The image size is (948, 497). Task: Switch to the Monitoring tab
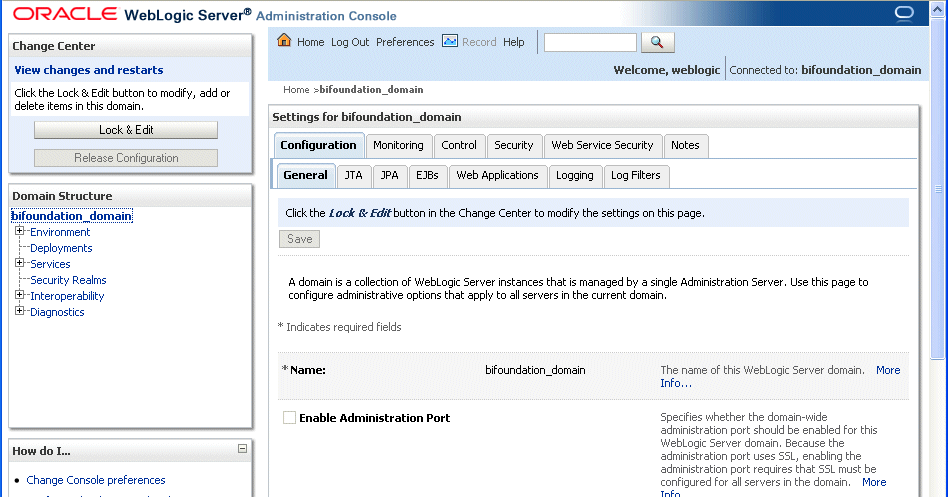pos(398,146)
